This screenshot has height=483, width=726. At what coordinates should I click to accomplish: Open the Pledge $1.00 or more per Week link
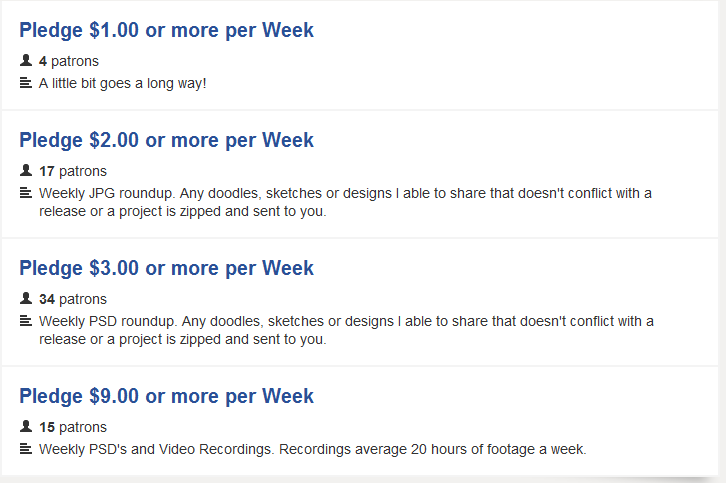tap(166, 30)
